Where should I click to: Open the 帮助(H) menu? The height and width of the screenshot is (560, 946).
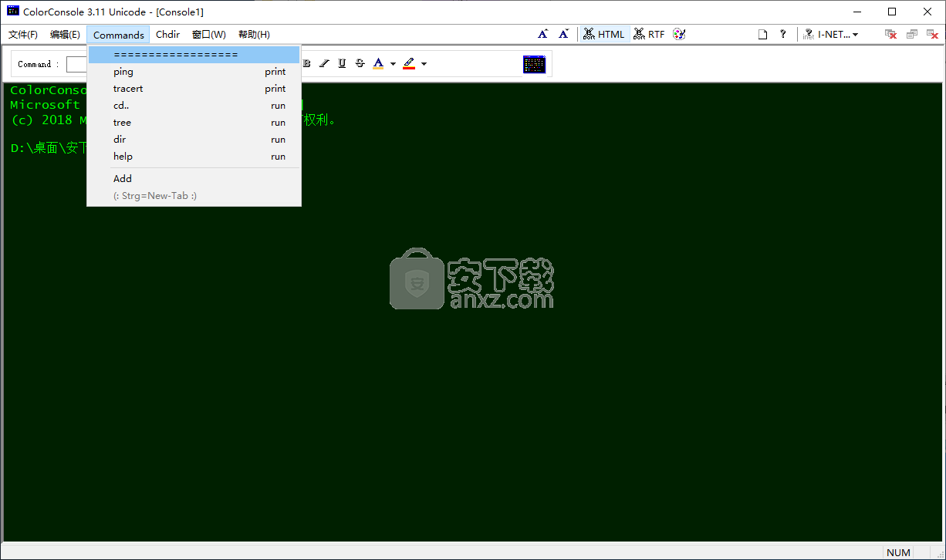(254, 35)
